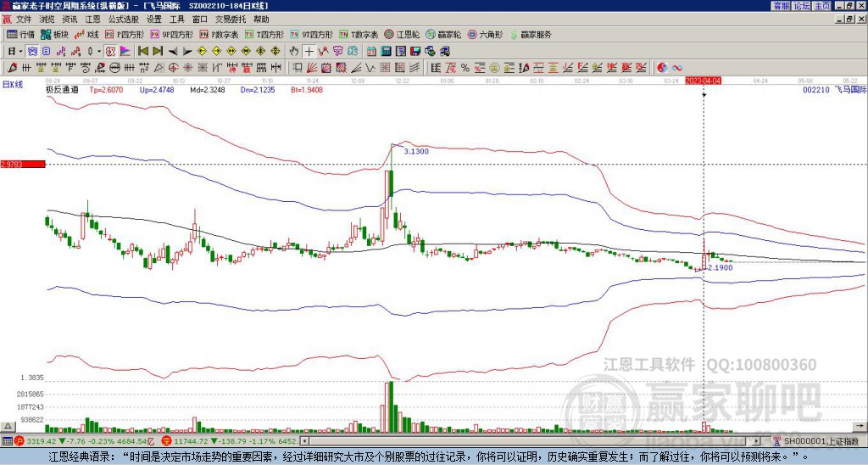Open the 工具 menu
Viewport: 868px width, 465px height.
pos(176,20)
